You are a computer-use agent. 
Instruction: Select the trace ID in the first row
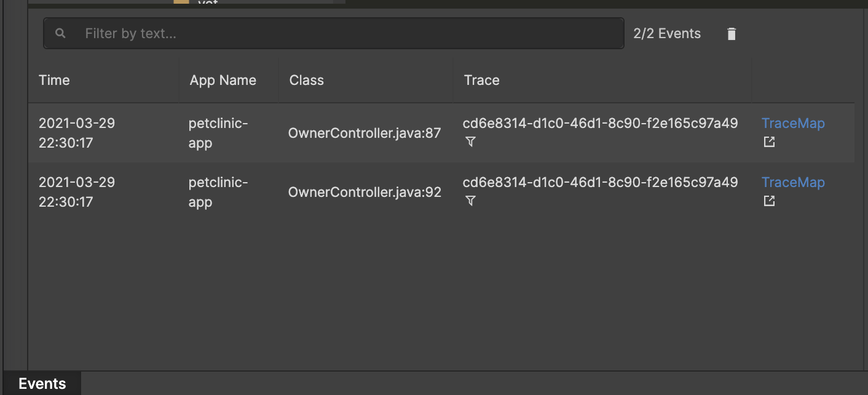(600, 123)
